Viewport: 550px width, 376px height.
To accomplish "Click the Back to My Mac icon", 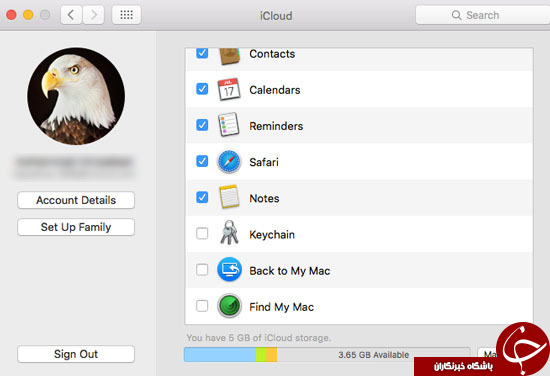I will coord(229,270).
